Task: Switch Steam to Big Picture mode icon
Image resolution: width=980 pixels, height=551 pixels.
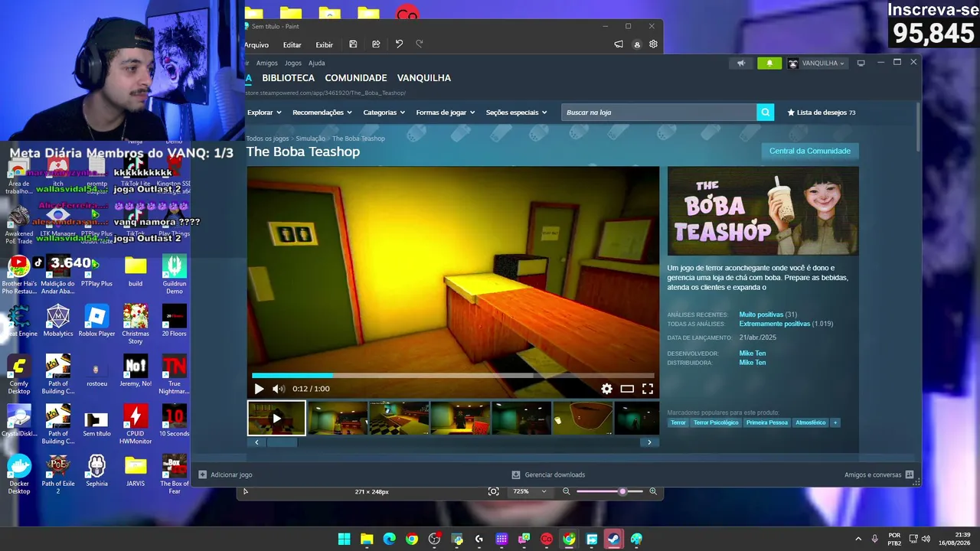Action: pos(861,63)
